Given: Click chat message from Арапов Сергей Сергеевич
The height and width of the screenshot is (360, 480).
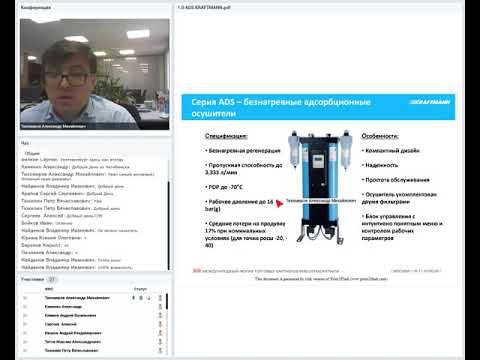Looking at the screenshot, I should click(x=67, y=194).
